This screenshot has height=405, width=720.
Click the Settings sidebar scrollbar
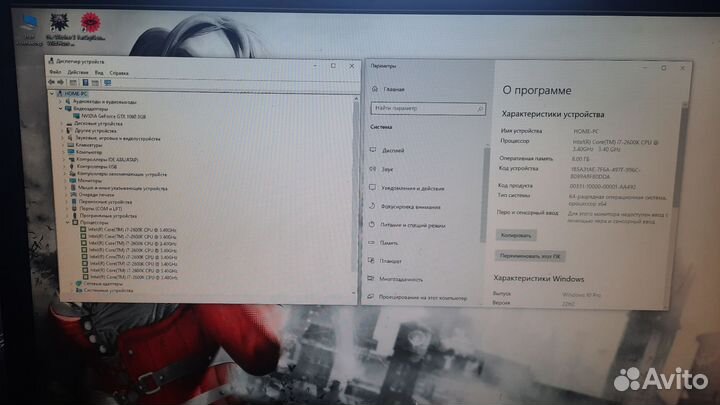pyautogui.click(x=483, y=193)
